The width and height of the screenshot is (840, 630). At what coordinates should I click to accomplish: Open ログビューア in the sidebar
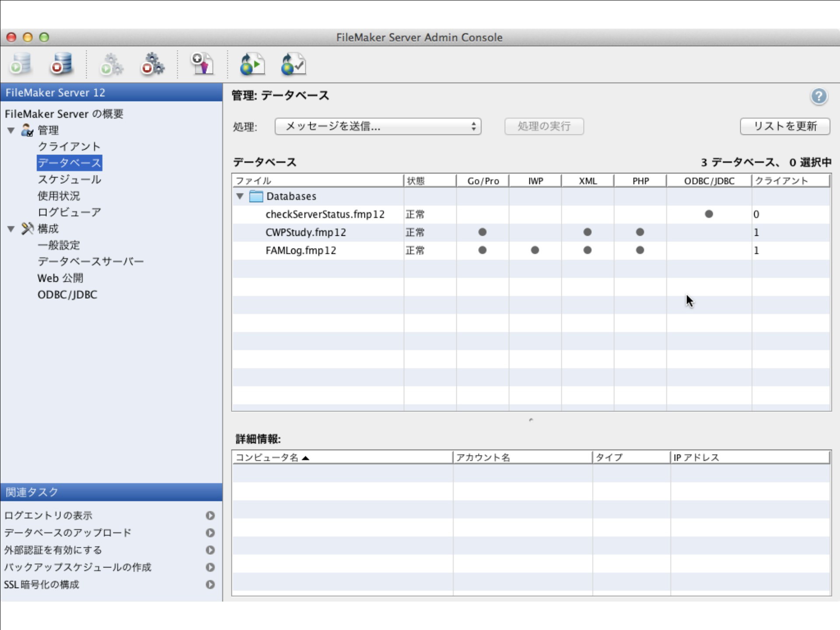(69, 212)
